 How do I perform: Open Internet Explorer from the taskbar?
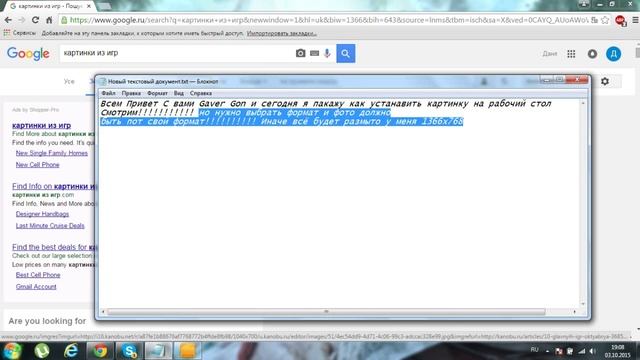coord(71,351)
